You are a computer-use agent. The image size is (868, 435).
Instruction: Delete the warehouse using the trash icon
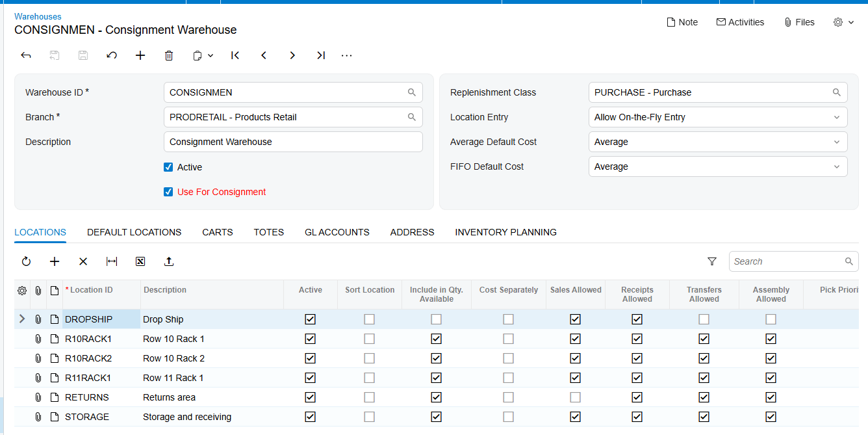(x=169, y=55)
